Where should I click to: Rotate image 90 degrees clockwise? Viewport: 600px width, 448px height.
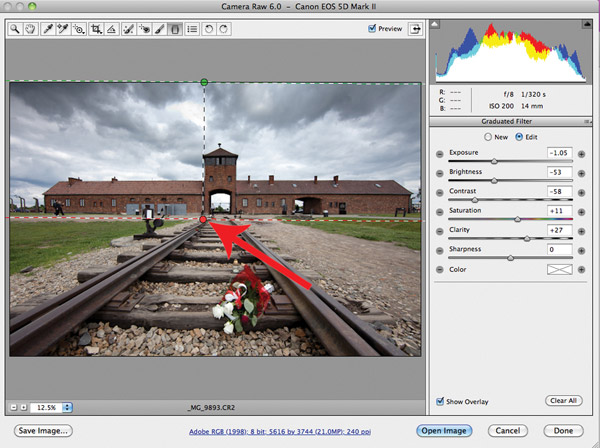224,29
